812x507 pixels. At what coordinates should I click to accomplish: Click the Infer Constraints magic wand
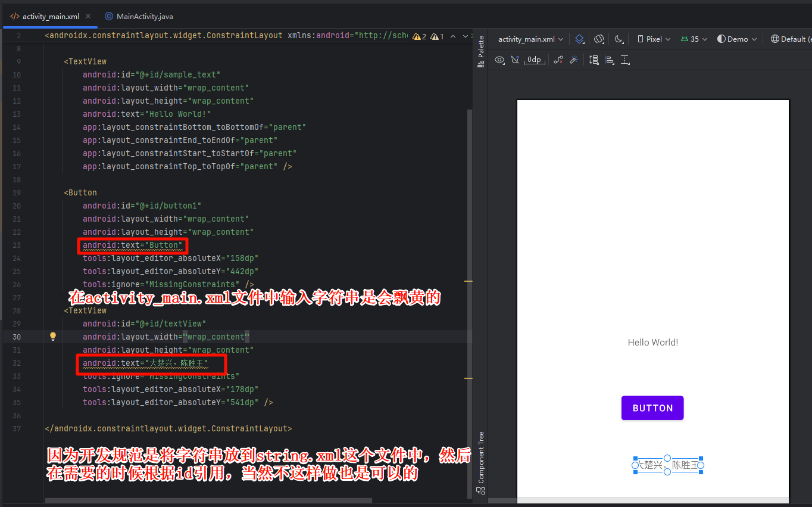[574, 60]
